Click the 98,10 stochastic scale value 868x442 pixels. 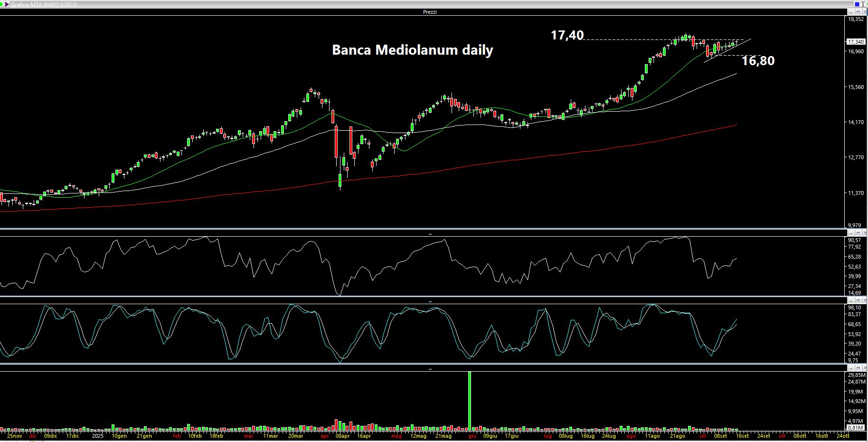click(855, 307)
